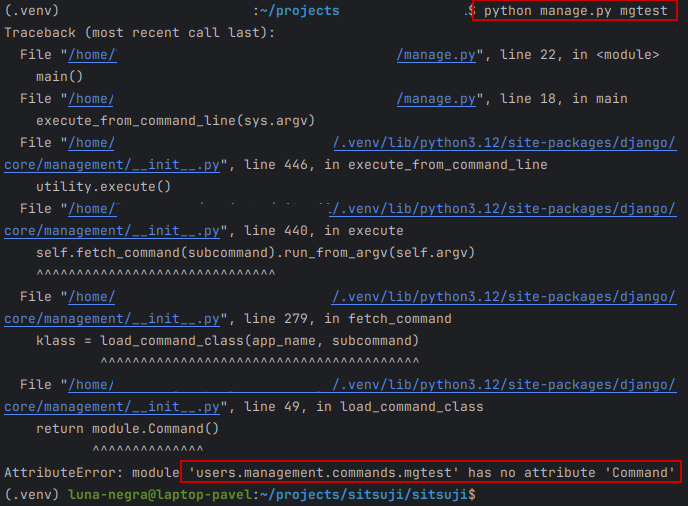Open manage.py link on line 22 row
This screenshot has height=506, width=688.
[436, 54]
